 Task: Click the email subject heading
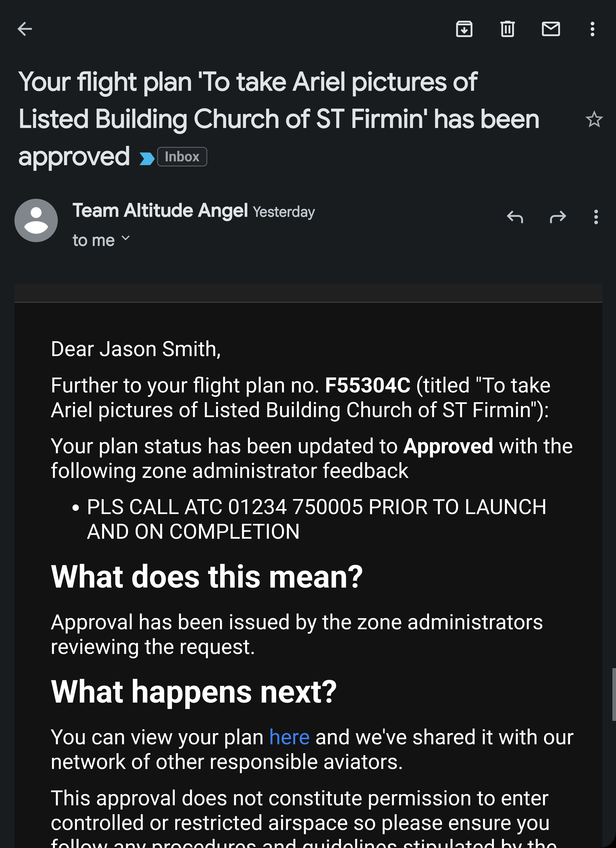click(x=279, y=119)
